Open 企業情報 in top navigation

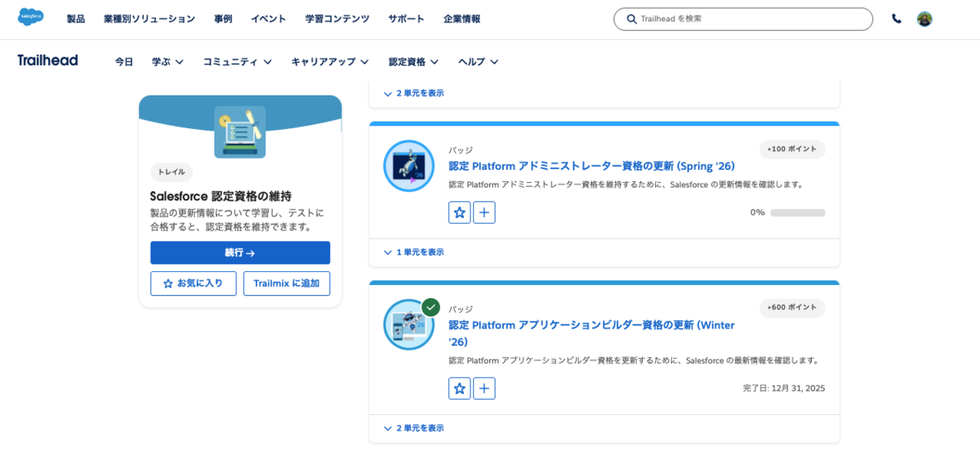[461, 19]
